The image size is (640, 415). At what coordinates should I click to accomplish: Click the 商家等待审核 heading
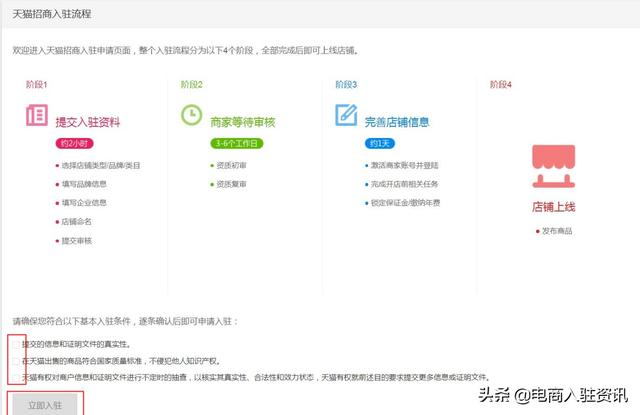tap(242, 122)
